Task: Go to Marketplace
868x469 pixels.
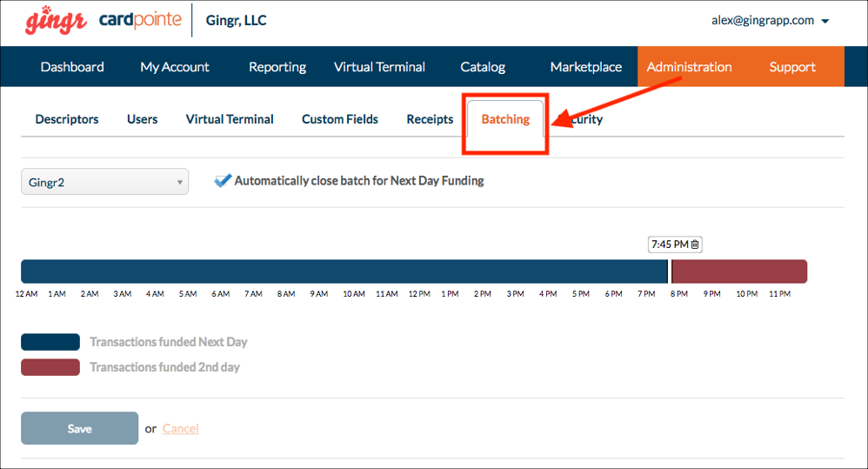Action: click(585, 67)
